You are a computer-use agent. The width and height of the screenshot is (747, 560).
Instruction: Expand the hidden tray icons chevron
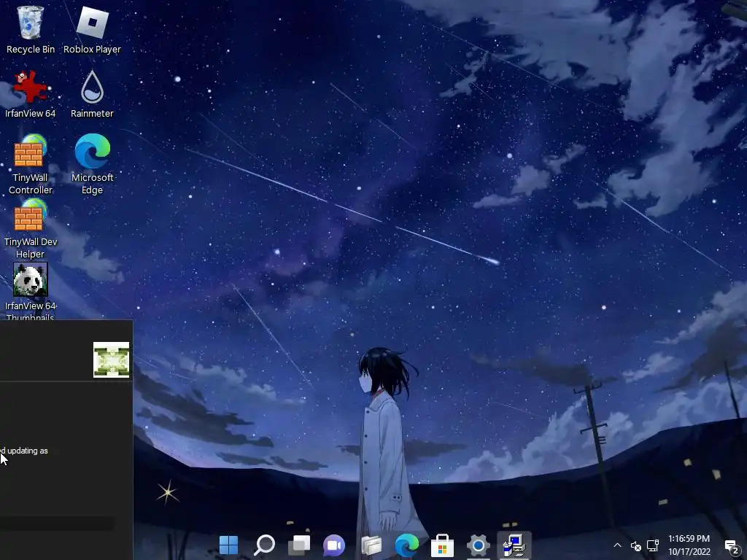tap(617, 545)
